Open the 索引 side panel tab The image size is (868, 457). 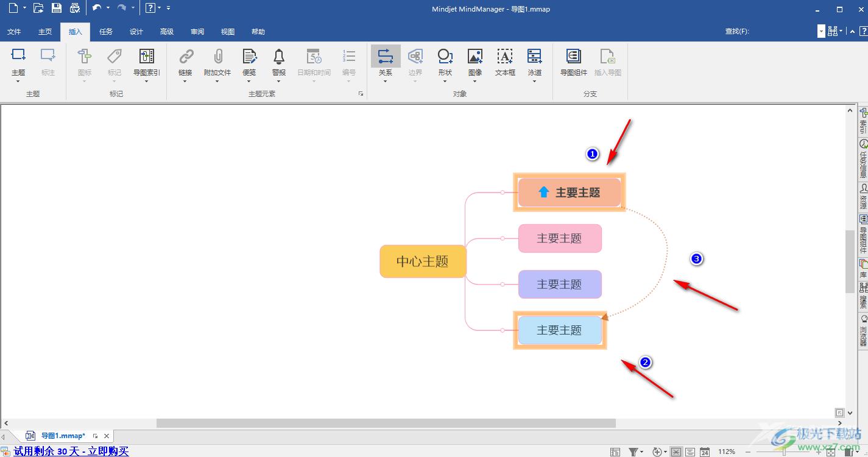(x=863, y=120)
